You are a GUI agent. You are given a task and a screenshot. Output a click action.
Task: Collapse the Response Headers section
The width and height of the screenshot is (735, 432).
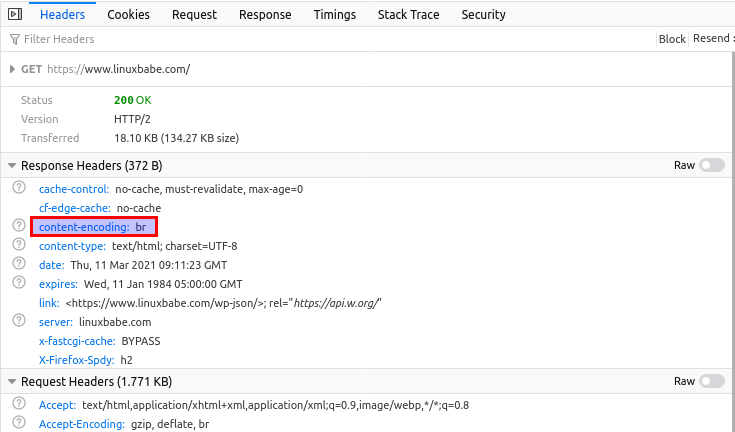[12, 165]
